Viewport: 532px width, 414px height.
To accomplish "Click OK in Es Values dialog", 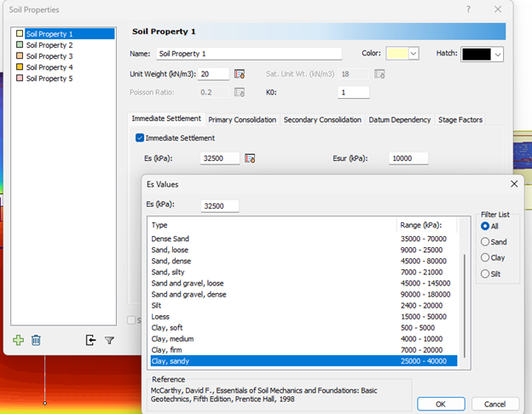I will coord(441,404).
